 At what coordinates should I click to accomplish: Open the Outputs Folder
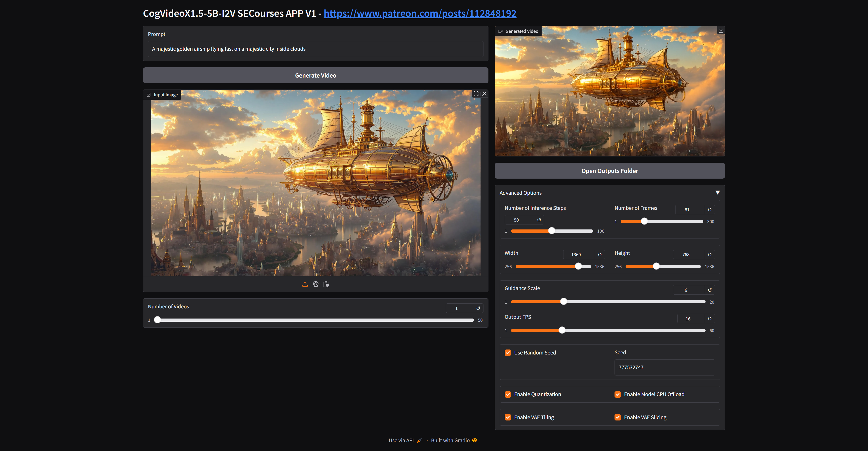click(x=610, y=170)
